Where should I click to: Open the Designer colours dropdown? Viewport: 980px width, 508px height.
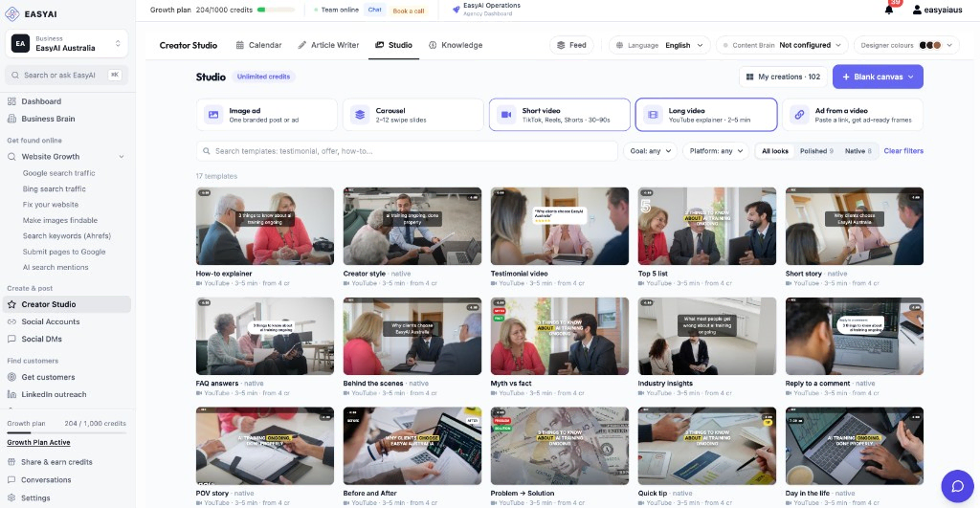click(x=906, y=45)
